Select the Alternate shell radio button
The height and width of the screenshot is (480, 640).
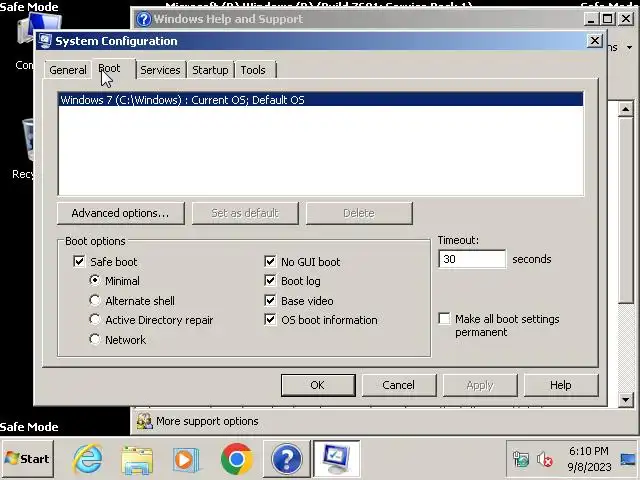[95, 300]
